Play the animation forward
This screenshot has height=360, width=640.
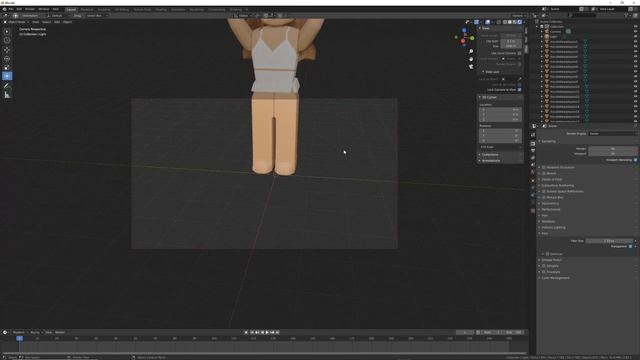point(267,332)
